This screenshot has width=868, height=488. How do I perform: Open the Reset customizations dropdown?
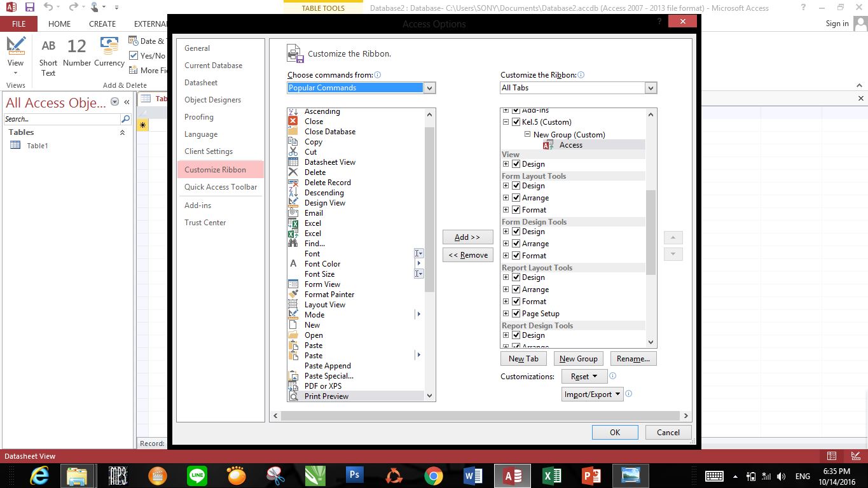point(584,377)
